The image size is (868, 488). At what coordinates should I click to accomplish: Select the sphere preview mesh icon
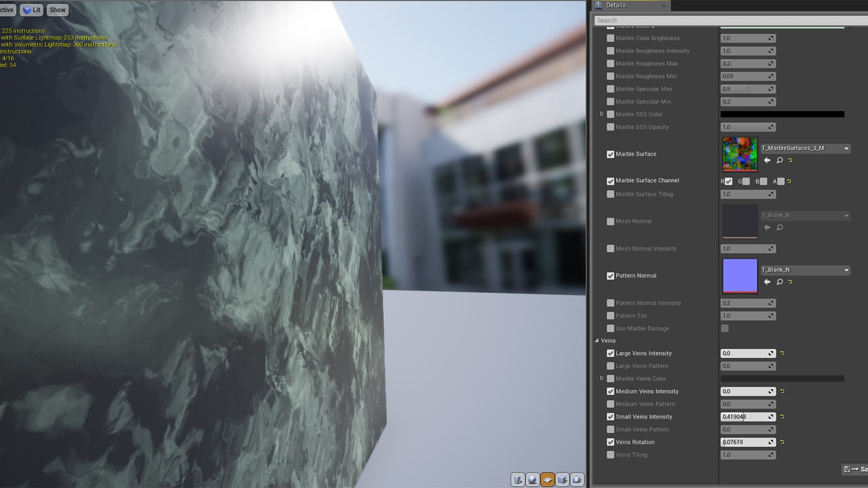(532, 479)
